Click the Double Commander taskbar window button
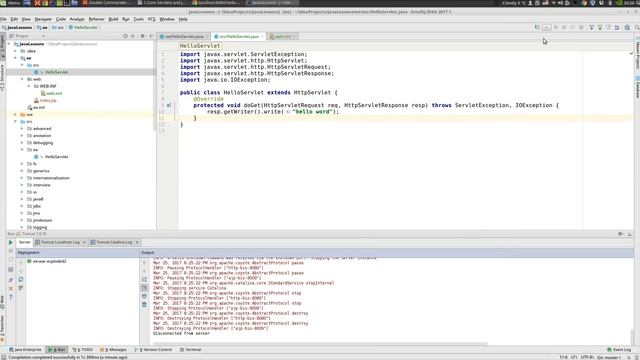 point(107,3)
